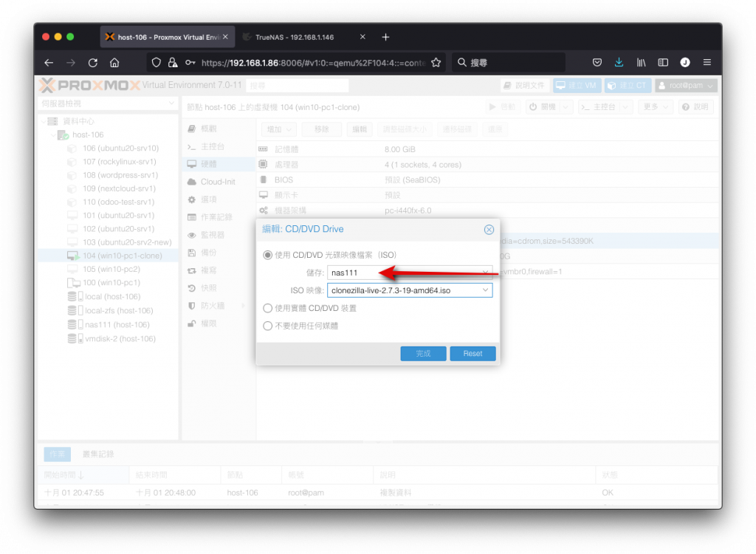Click the Reset button in dialog

click(x=472, y=353)
